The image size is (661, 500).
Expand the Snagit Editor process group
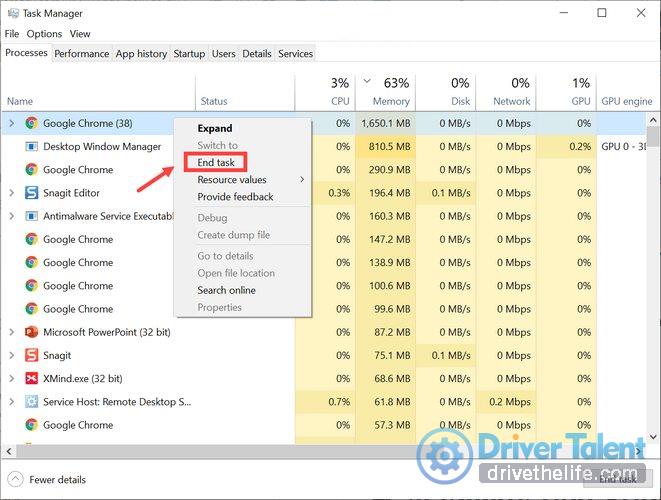pyautogui.click(x=12, y=193)
